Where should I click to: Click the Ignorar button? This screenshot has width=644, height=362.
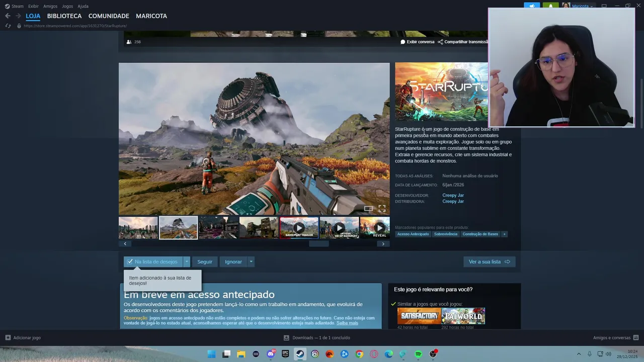tap(233, 261)
